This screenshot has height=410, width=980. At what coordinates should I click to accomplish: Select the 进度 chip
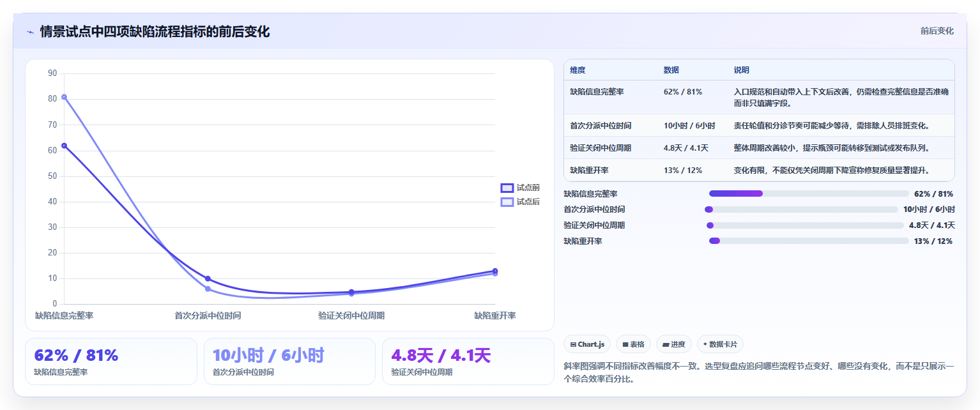(x=674, y=344)
